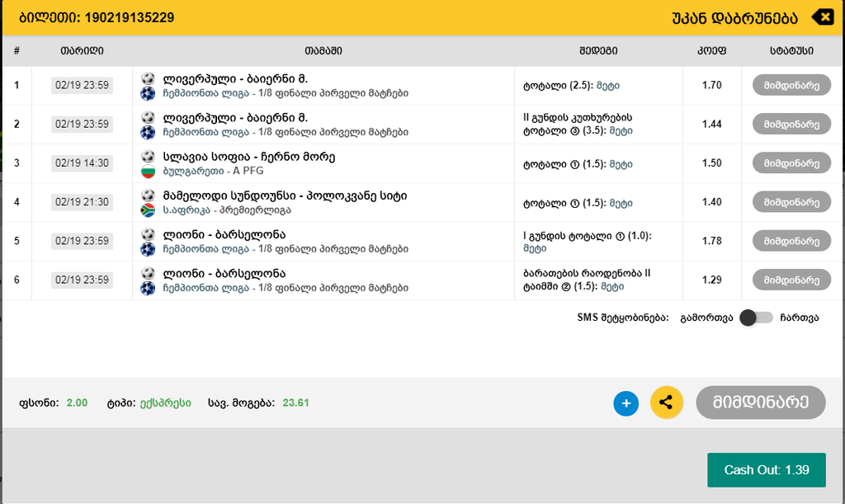The width and height of the screenshot is (845, 504).
Task: Click Champions League logo in row 6
Action: click(148, 288)
